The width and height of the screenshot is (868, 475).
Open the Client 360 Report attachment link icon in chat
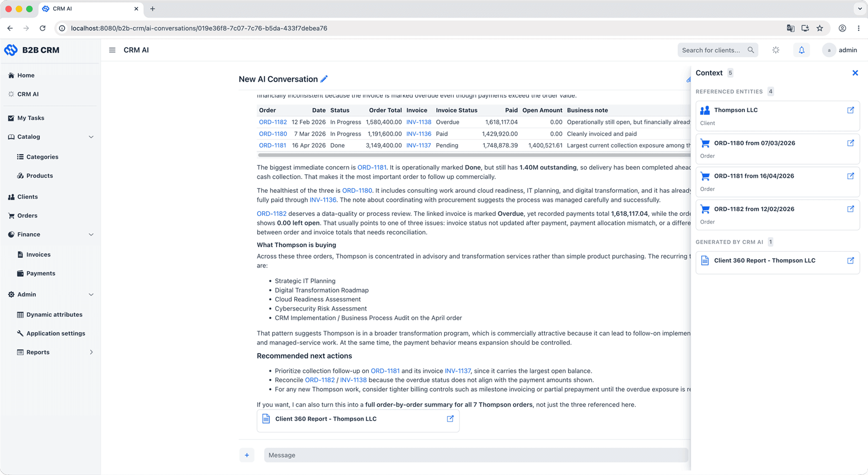(450, 418)
